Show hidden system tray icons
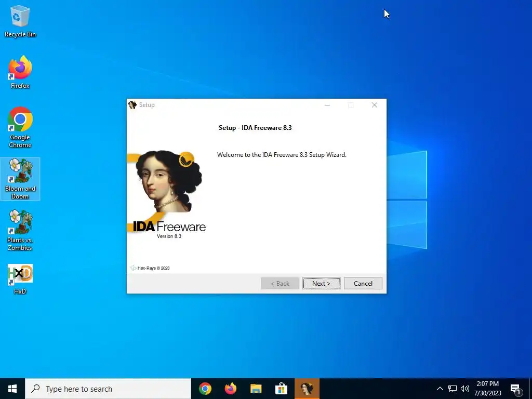The image size is (532, 399). pyautogui.click(x=440, y=389)
